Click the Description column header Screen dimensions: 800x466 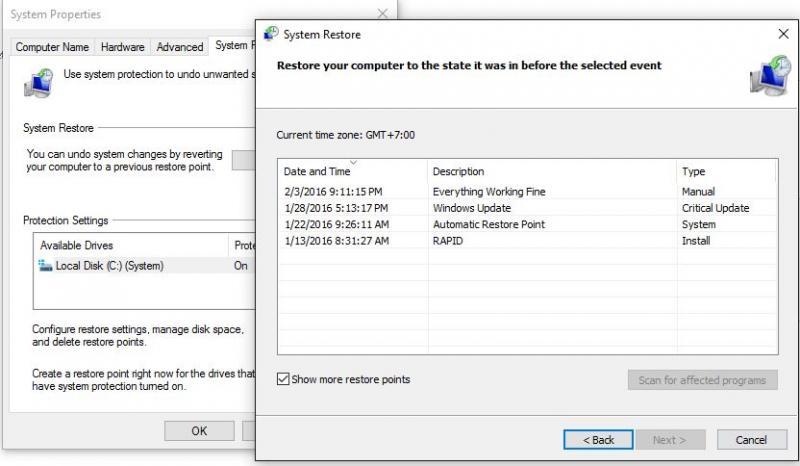pyautogui.click(x=553, y=171)
